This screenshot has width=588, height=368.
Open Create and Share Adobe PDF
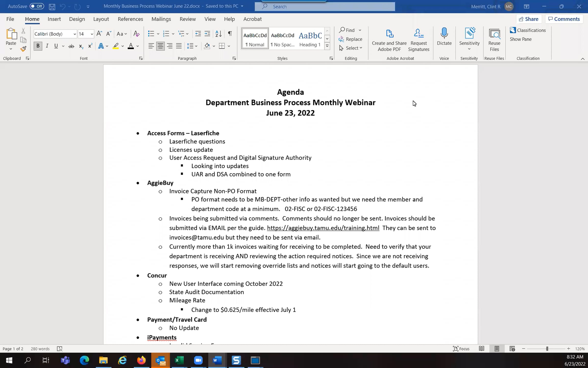click(x=389, y=40)
